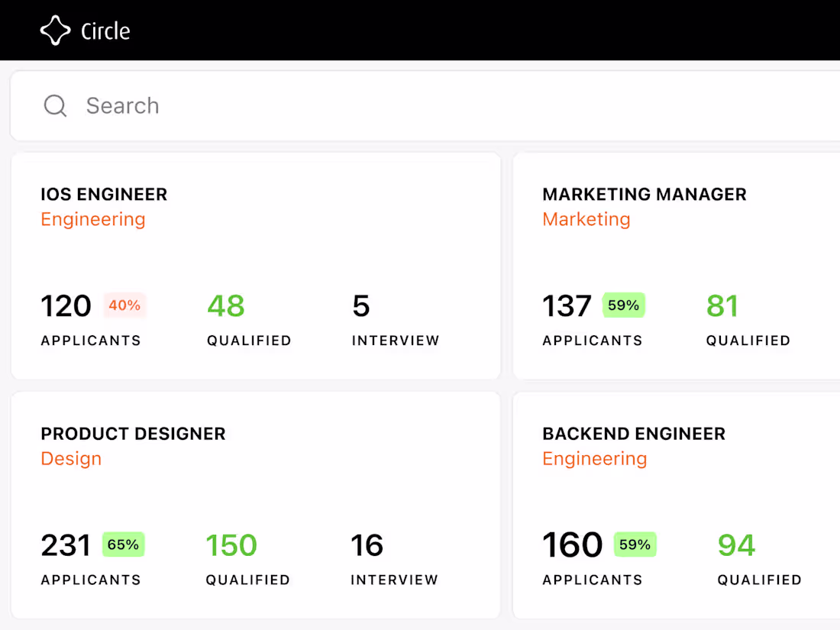Screen dimensions: 840x630
Task: View 5 interviews for iOS Engineer
Action: [x=361, y=306]
